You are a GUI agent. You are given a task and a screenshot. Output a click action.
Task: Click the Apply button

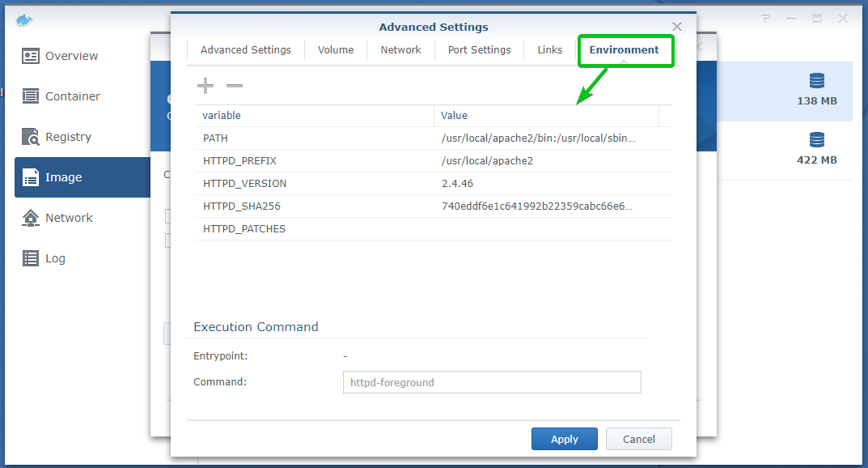coord(564,439)
